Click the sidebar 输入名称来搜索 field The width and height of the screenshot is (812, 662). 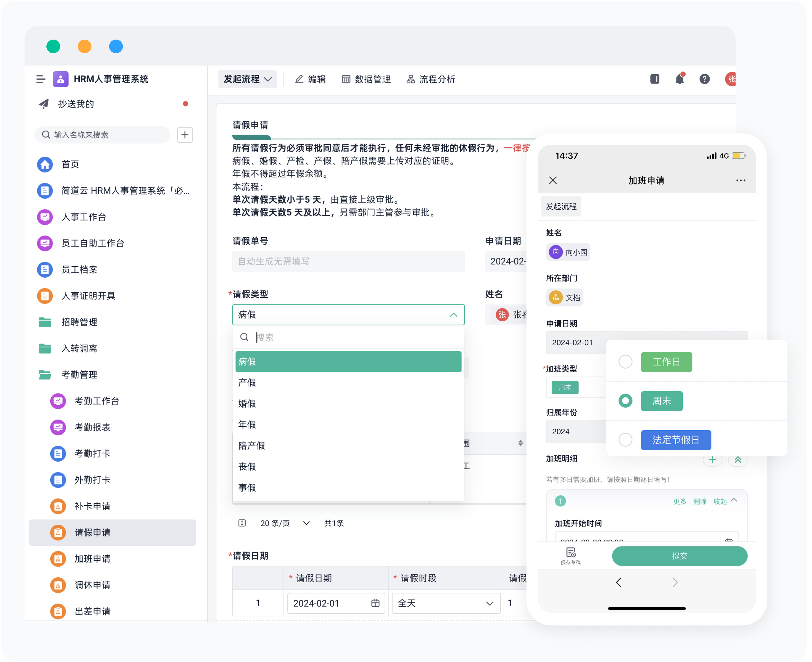click(x=102, y=135)
